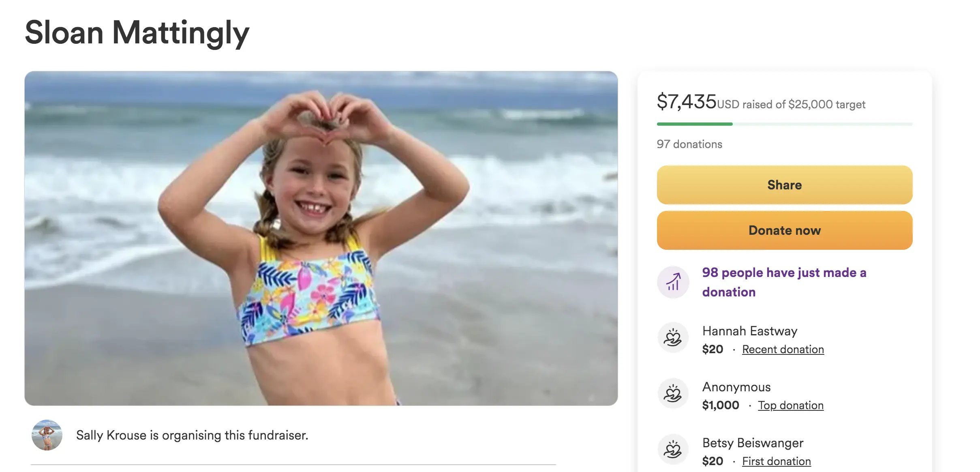Click the Anonymous donor name

click(x=736, y=387)
